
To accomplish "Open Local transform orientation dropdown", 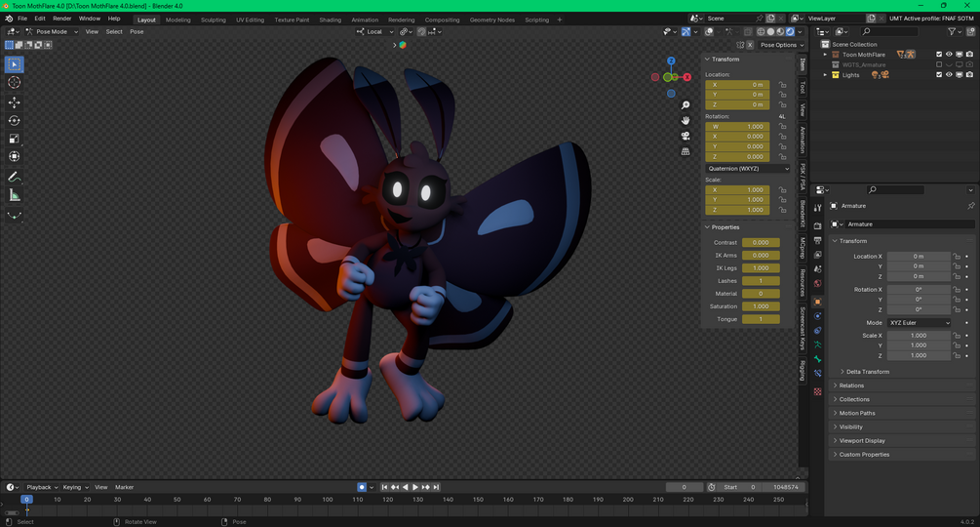I will click(x=375, y=31).
